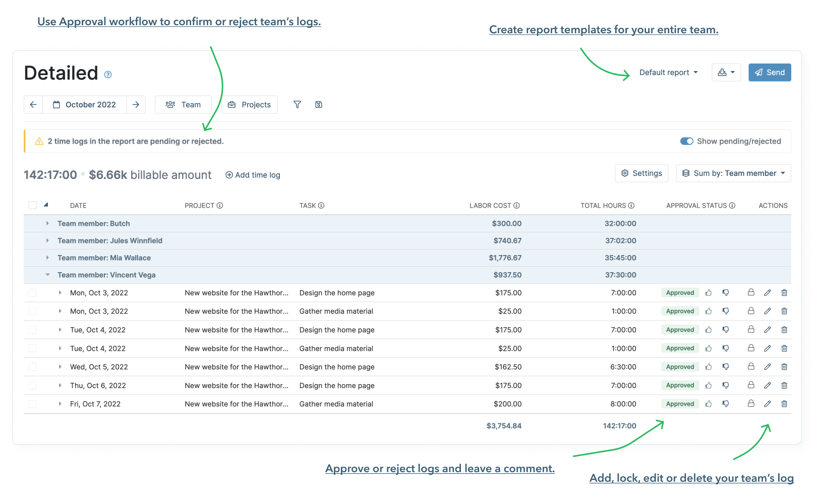Show info for TASK column
Image resolution: width=820 pixels, height=504 pixels.
321,206
